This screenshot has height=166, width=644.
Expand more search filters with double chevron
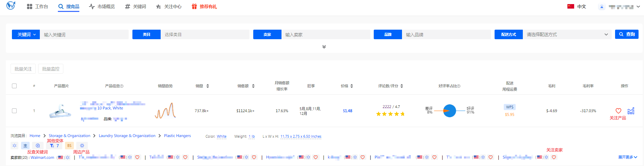pyautogui.click(x=324, y=47)
